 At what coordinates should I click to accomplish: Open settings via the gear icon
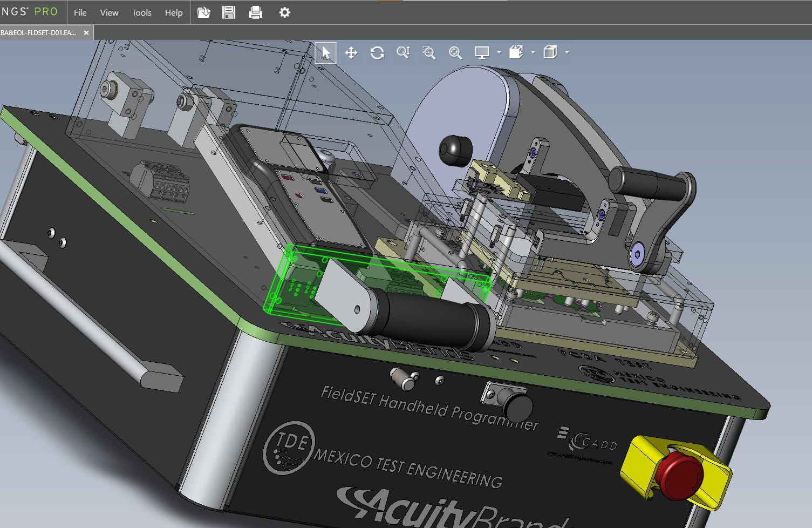(x=285, y=12)
